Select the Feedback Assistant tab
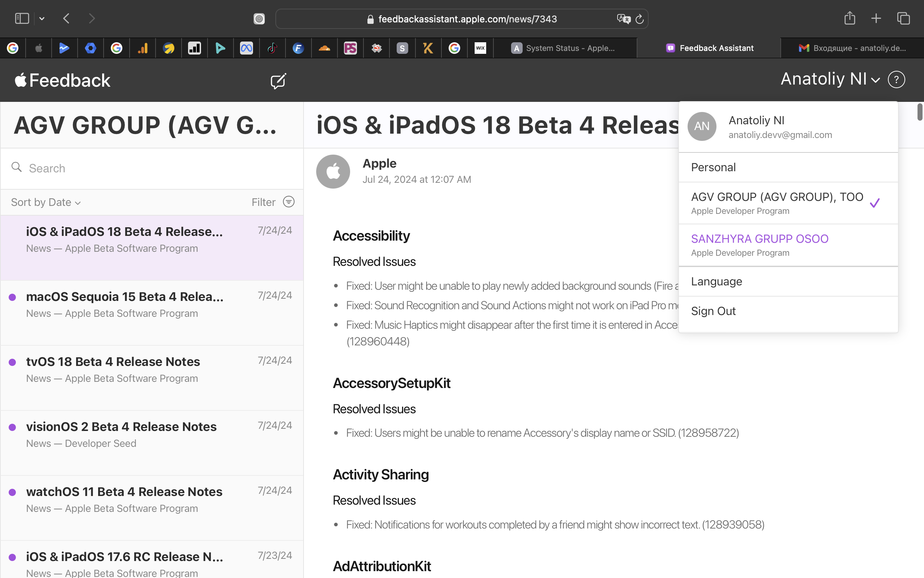This screenshot has height=578, width=924. pos(709,48)
